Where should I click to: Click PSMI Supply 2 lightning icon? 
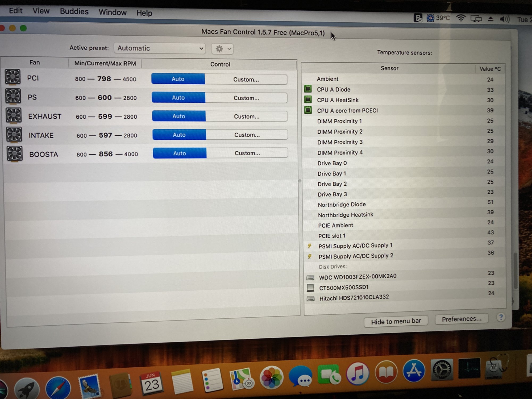click(x=310, y=256)
